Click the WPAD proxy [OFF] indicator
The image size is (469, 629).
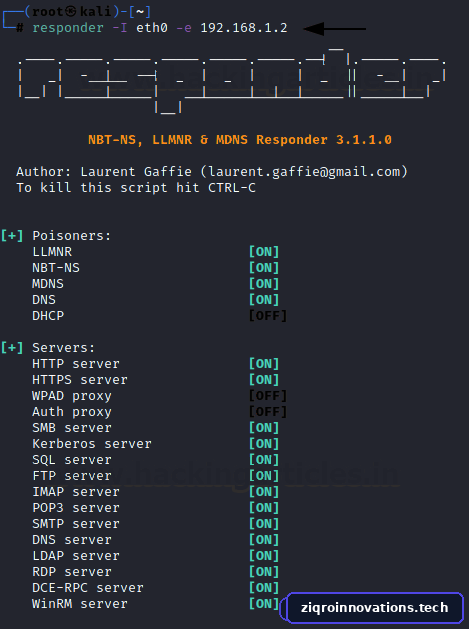pos(268,396)
